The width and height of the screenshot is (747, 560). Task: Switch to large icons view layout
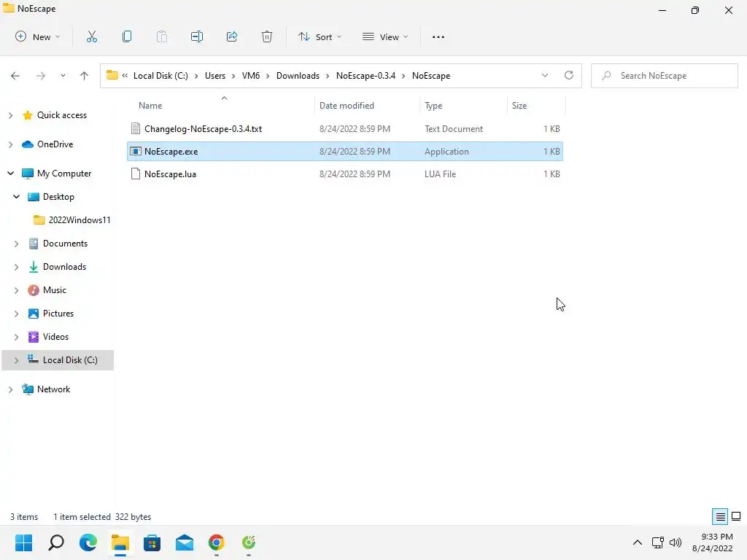click(736, 517)
